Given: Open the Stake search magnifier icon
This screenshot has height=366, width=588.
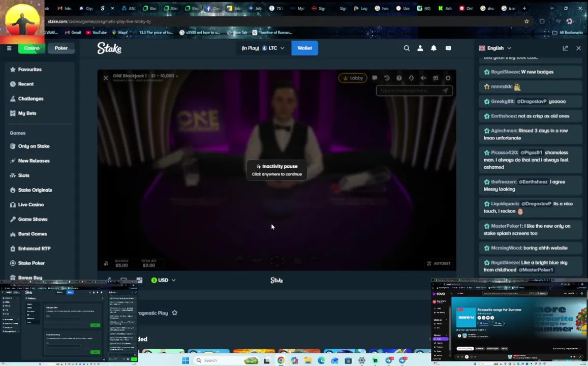Looking at the screenshot, I should coord(407,48).
